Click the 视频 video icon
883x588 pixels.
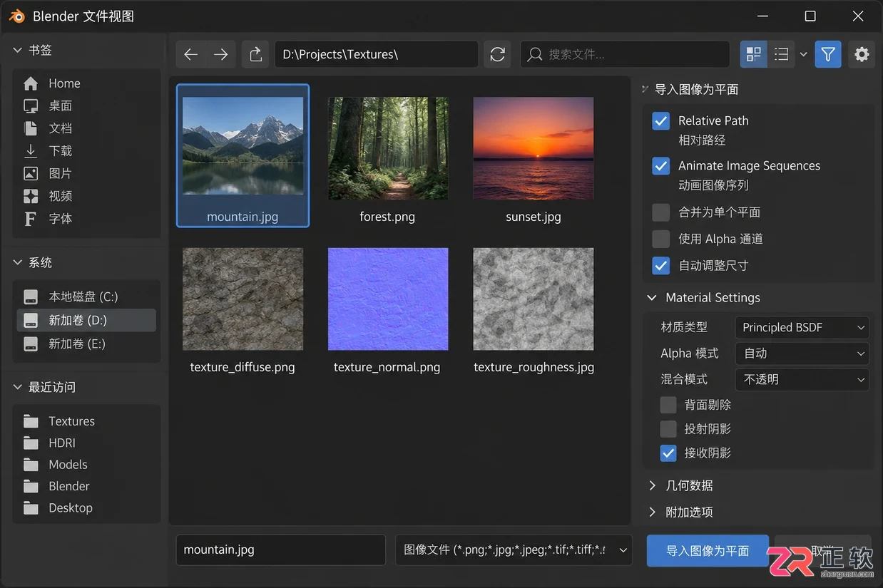(x=31, y=196)
